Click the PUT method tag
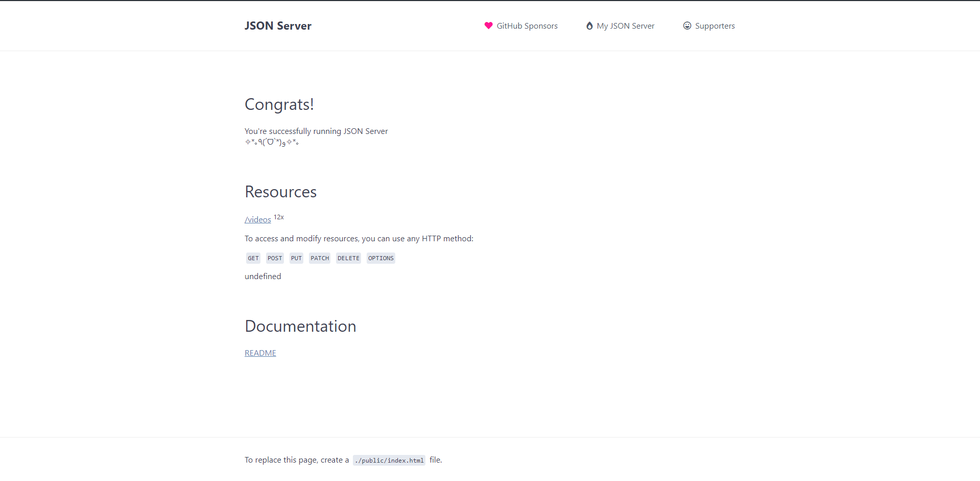This screenshot has height=481, width=980. [296, 258]
